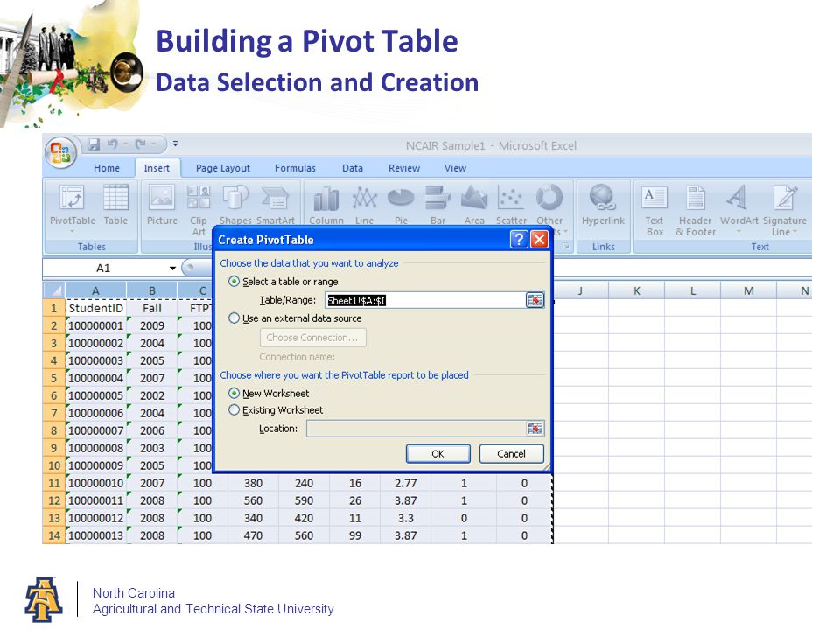This screenshot has height=630, width=840.
Task: Click the Redo icon in Quick Access toolbar
Action: 141,144
